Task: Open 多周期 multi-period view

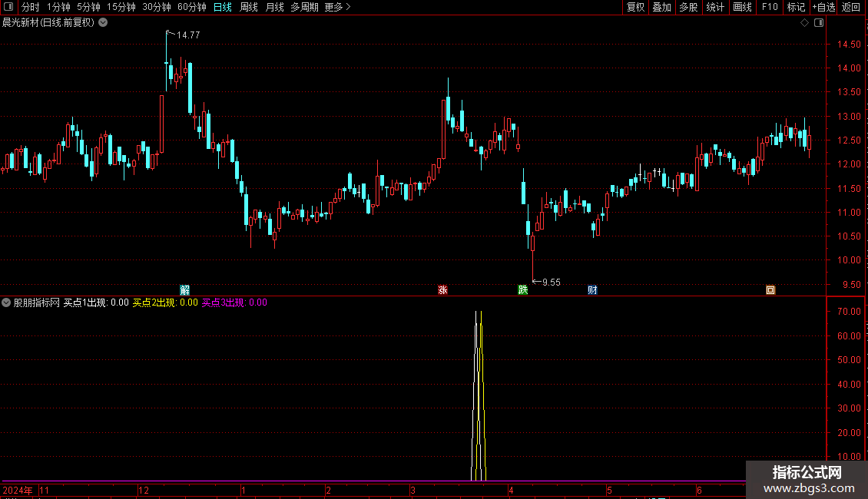Action: [x=304, y=7]
